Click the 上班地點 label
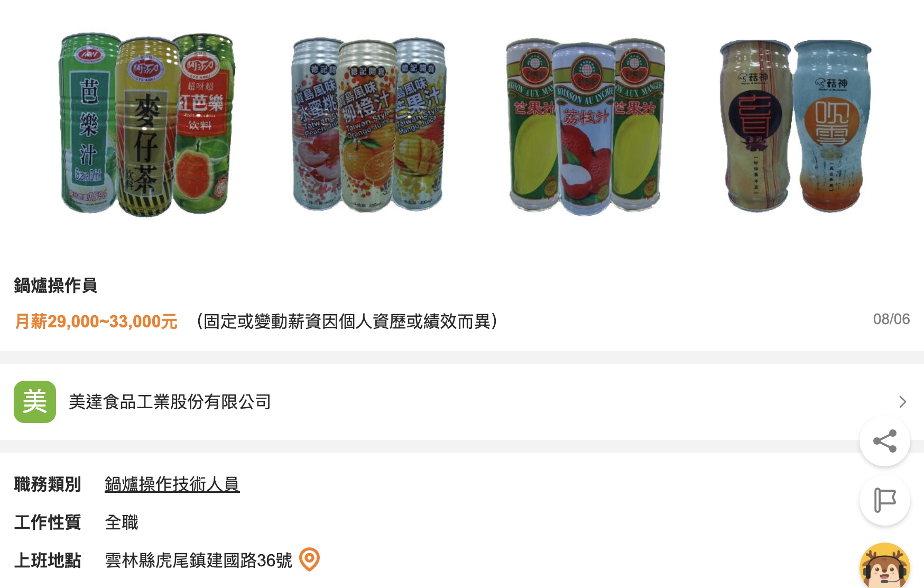The height and width of the screenshot is (588, 924). 48,561
